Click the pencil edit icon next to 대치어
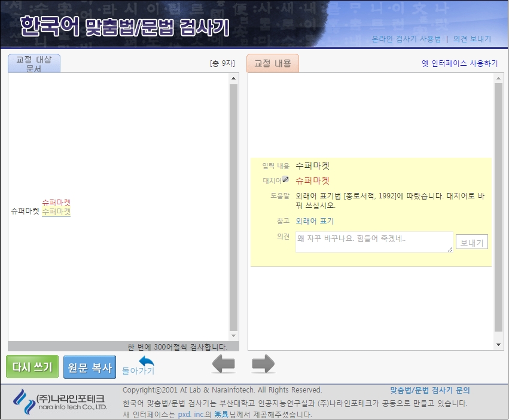Image resolution: width=509 pixels, height=420 pixels. pos(285,179)
